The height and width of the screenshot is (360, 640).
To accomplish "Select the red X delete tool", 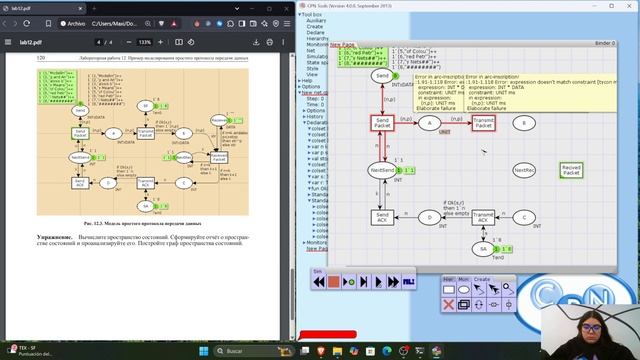I will coord(449,304).
